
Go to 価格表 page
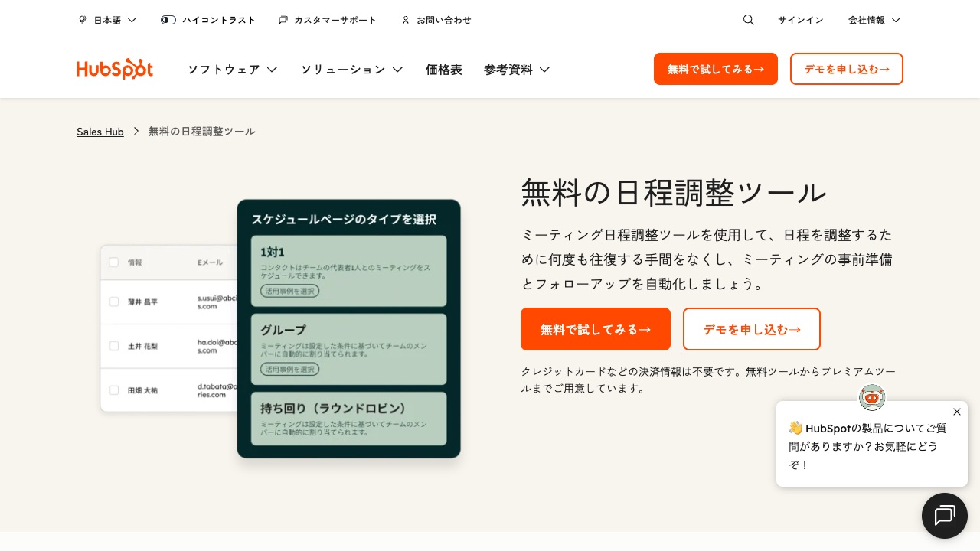[444, 70]
